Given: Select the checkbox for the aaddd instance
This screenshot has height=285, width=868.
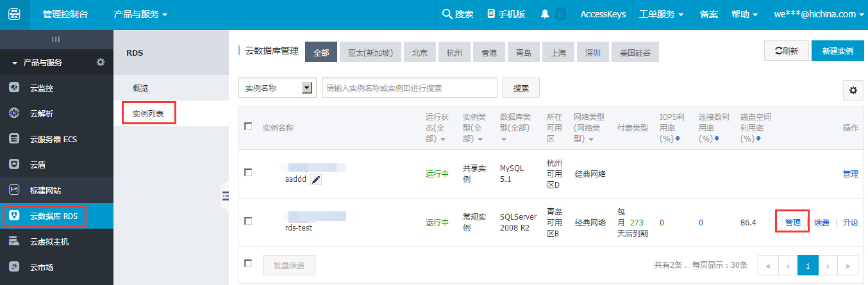Looking at the screenshot, I should pos(248,172).
